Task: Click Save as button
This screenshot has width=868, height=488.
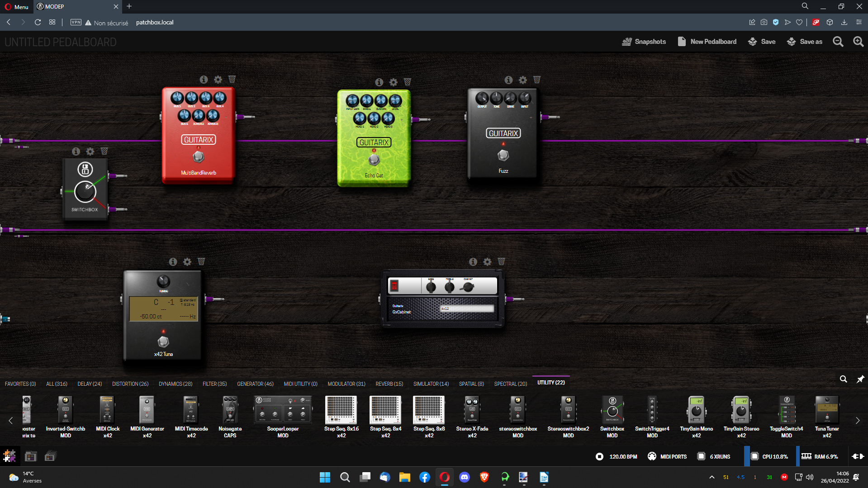Action: pyautogui.click(x=805, y=42)
